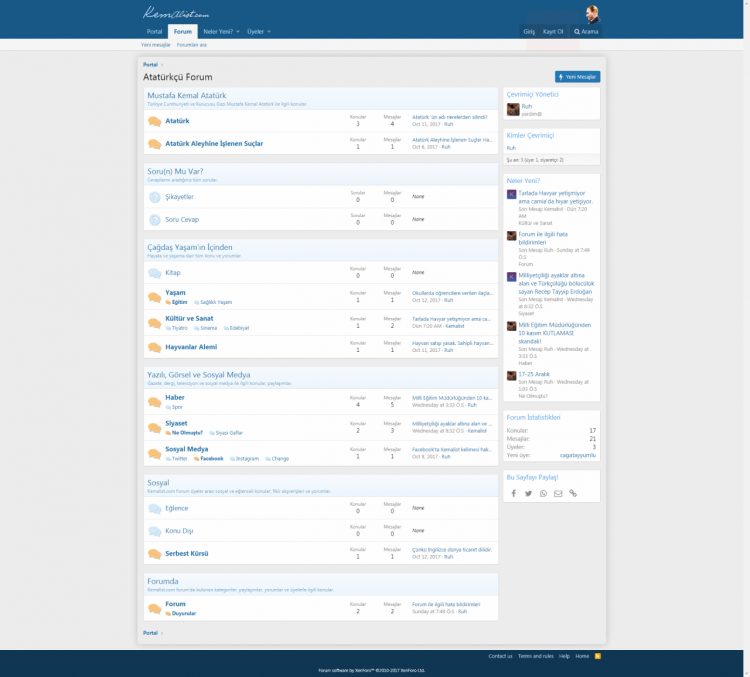Click the Şikayetler forum question icon
Image resolution: width=750 pixels, height=677 pixels.
click(x=154, y=197)
